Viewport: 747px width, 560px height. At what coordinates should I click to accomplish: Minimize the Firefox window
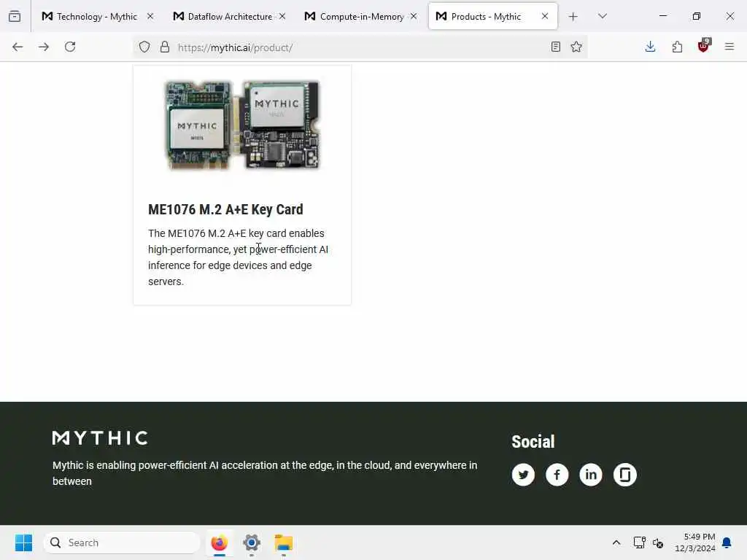coord(662,16)
